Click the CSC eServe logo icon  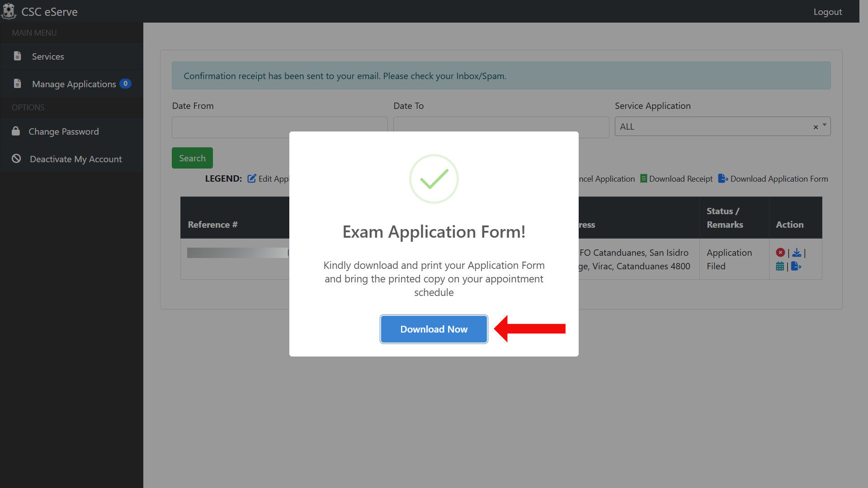click(x=9, y=11)
